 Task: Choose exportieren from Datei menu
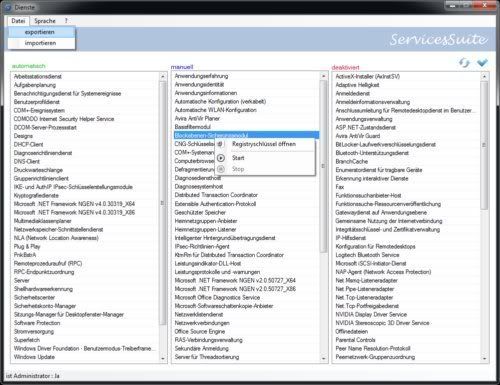click(x=41, y=32)
